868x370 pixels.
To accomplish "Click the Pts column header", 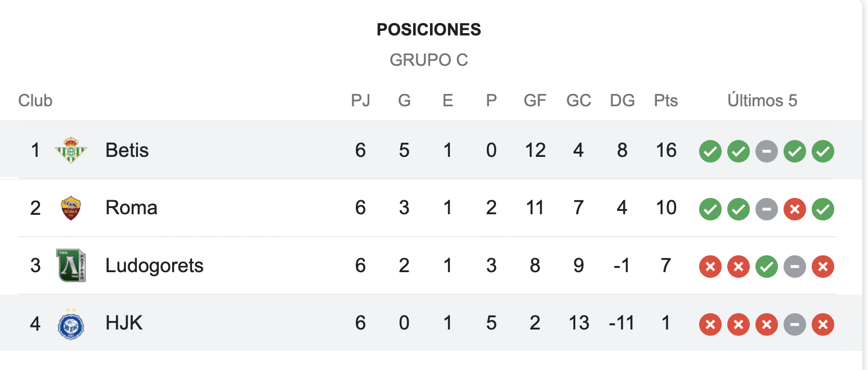I will [666, 101].
